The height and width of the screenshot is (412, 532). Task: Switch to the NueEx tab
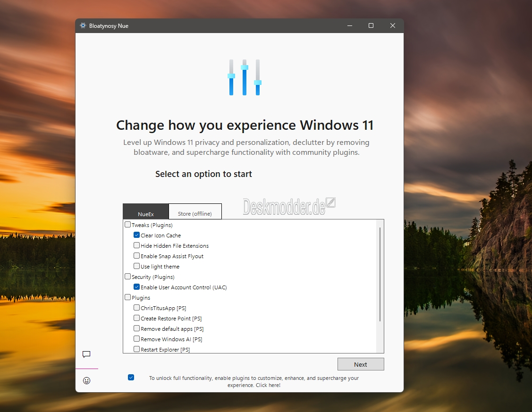(145, 211)
